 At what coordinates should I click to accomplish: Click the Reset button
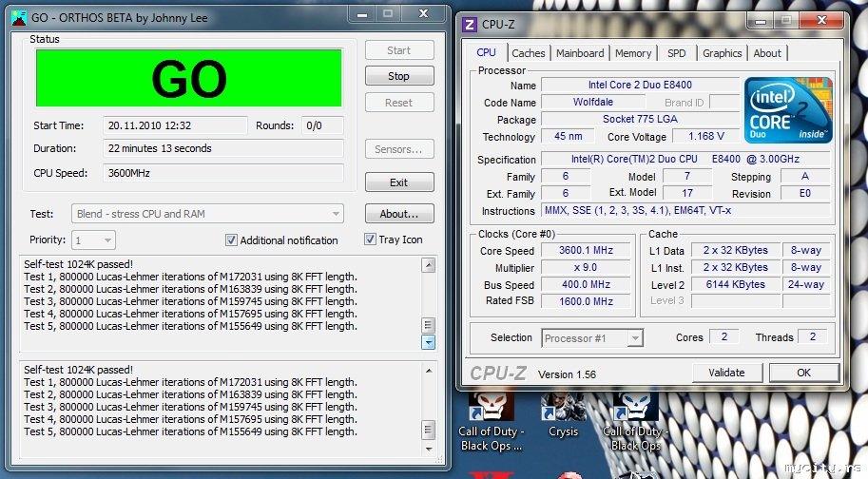(399, 103)
